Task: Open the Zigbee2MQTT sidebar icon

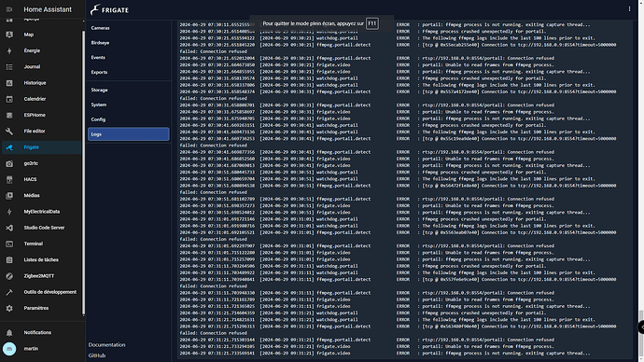Action: [x=9, y=276]
